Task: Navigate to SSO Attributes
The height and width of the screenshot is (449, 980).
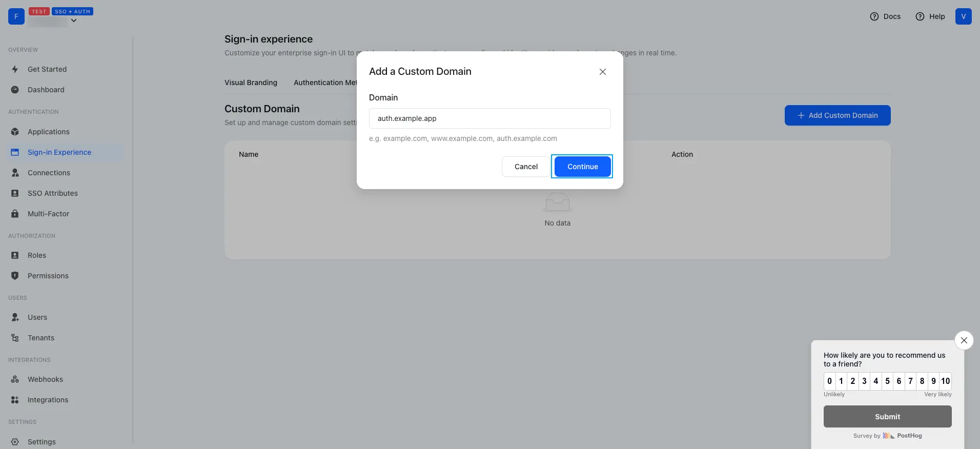Action: (x=51, y=193)
